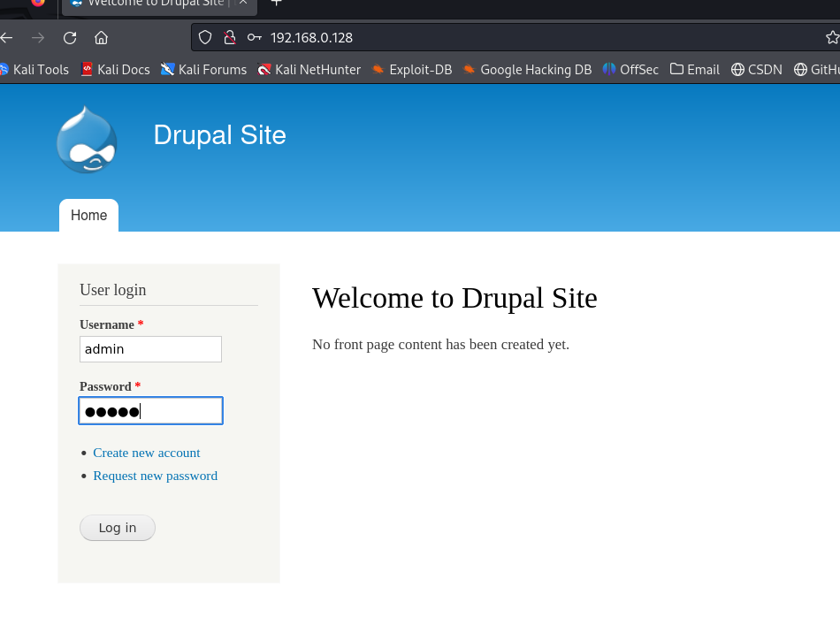
Task: Bookmark this page with the star
Action: point(832,37)
